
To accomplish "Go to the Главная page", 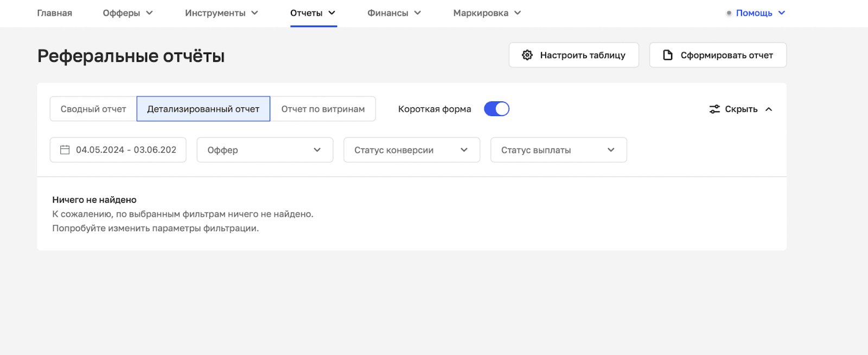I will point(54,13).
